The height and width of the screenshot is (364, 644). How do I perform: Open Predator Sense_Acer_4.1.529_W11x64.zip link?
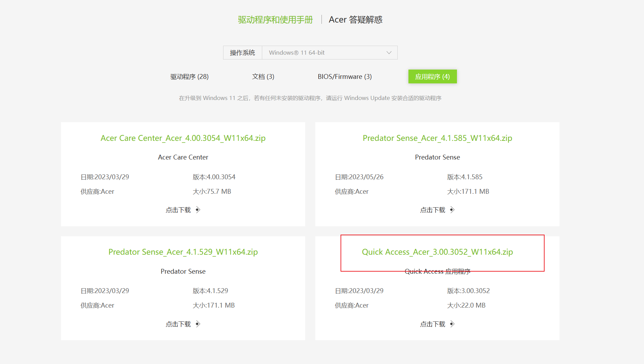click(x=183, y=252)
